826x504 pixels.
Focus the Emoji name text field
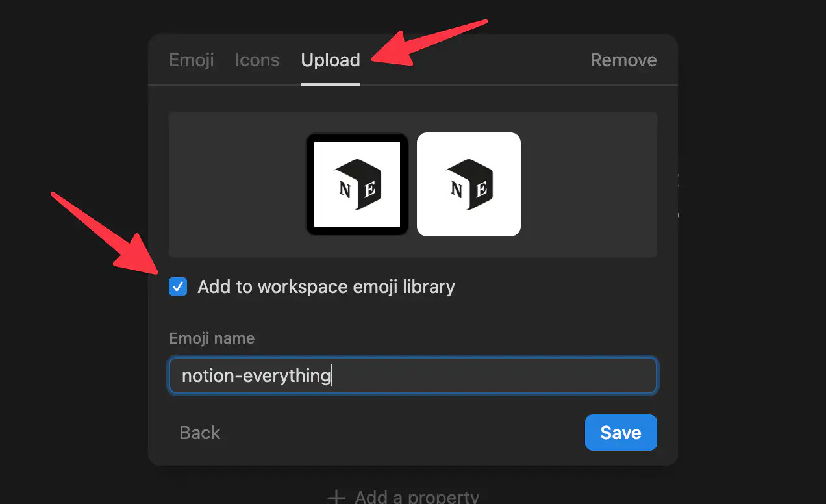click(413, 375)
